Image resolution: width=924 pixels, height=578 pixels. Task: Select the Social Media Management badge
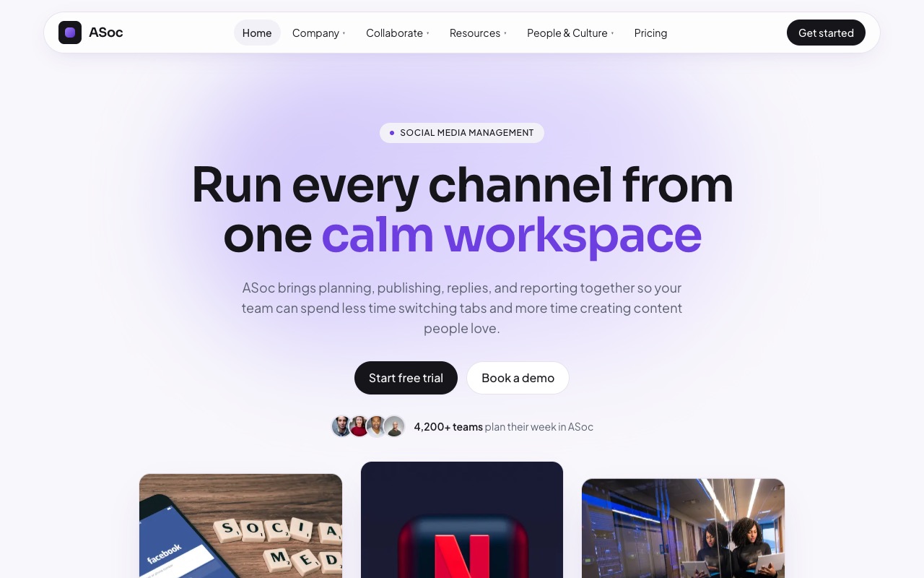462,133
